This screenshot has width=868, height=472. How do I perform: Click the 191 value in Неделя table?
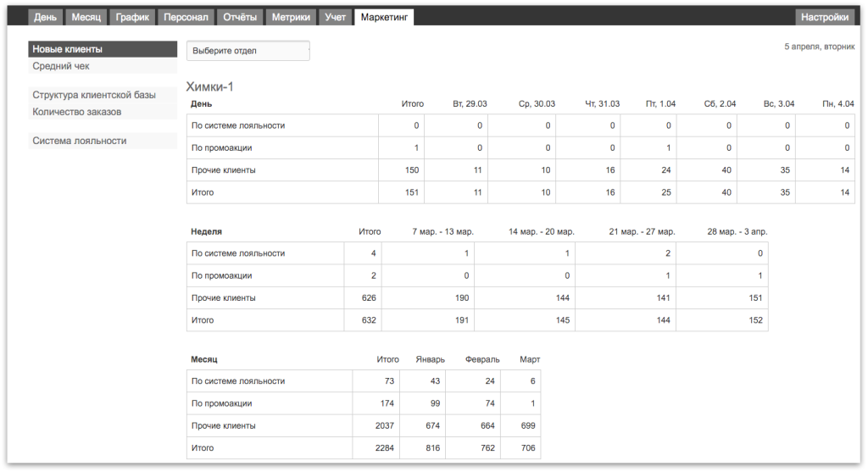click(x=462, y=319)
